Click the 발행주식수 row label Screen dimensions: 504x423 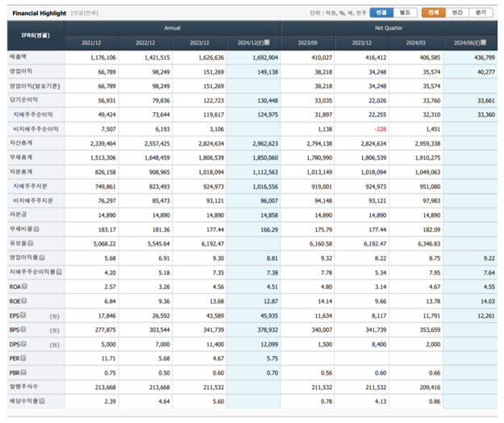23,387
